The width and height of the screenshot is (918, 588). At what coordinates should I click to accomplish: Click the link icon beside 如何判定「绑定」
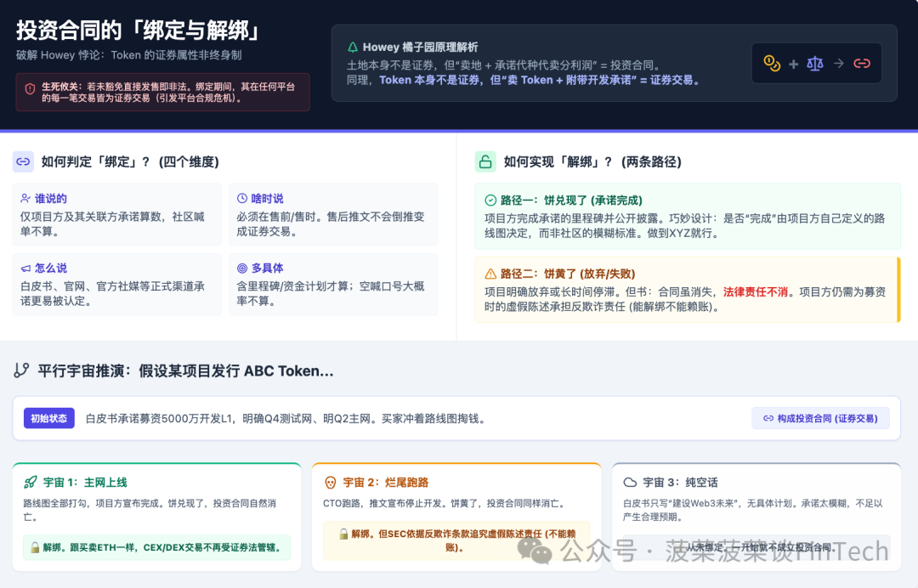[23, 161]
